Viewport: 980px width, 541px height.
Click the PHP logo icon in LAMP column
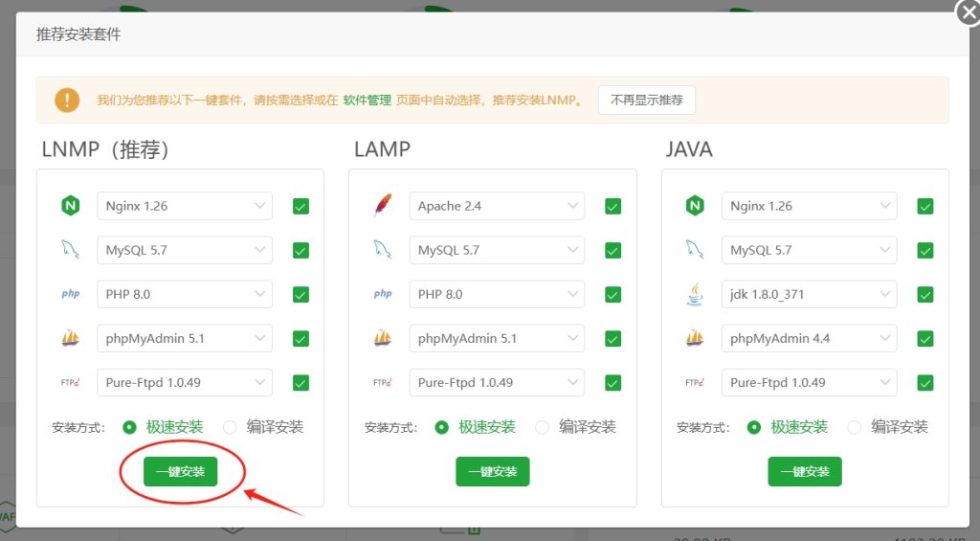383,294
